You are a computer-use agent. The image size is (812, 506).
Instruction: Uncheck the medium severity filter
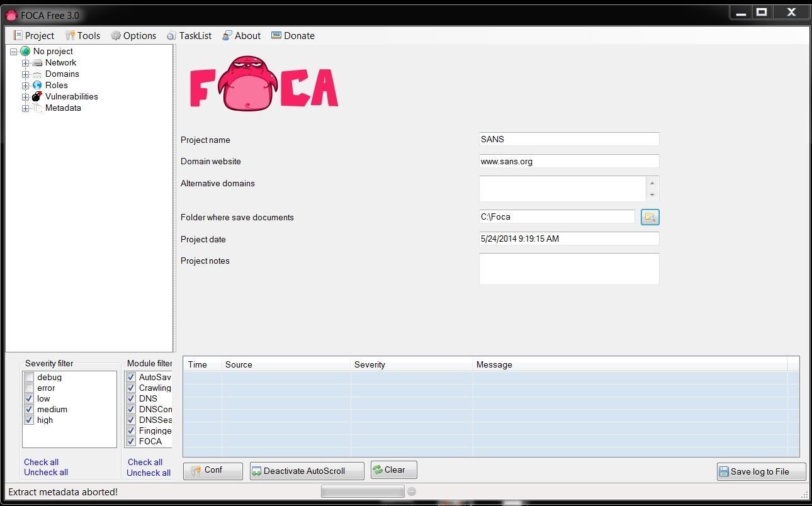click(29, 410)
